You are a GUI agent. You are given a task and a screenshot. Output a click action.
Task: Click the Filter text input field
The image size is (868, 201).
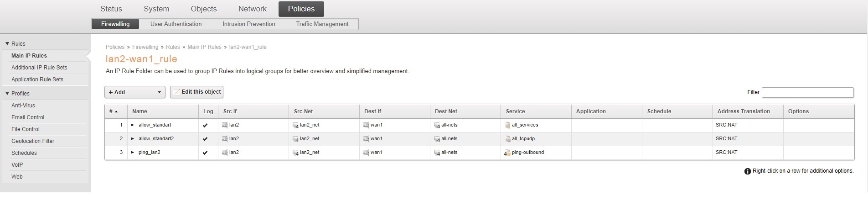tap(807, 93)
